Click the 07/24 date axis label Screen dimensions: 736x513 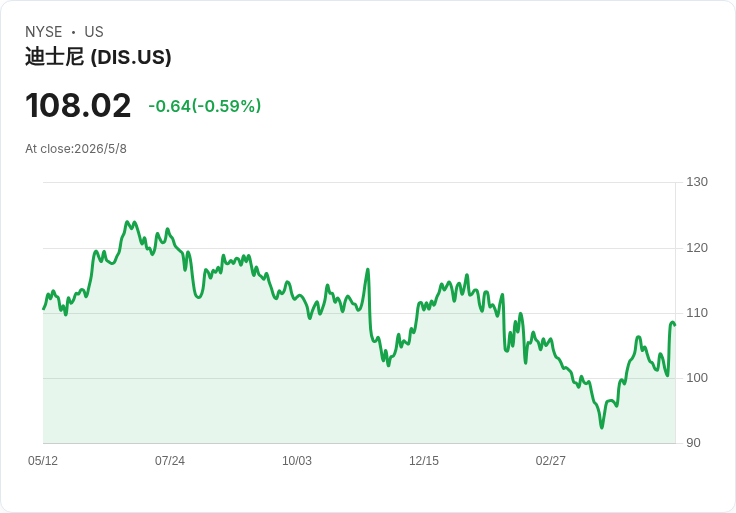pos(170,461)
